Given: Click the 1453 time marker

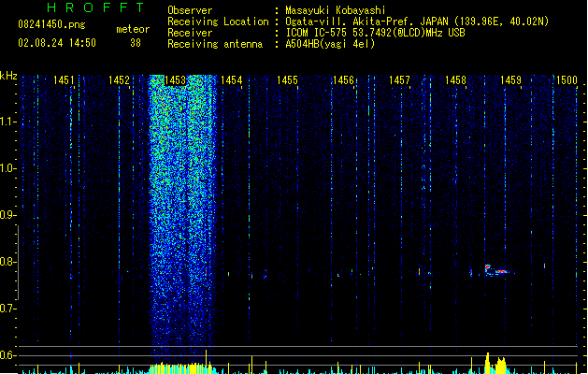Looking at the screenshot, I should [175, 80].
